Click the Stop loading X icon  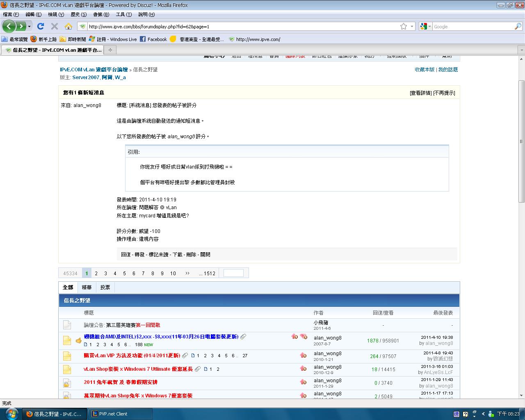pyautogui.click(x=54, y=26)
